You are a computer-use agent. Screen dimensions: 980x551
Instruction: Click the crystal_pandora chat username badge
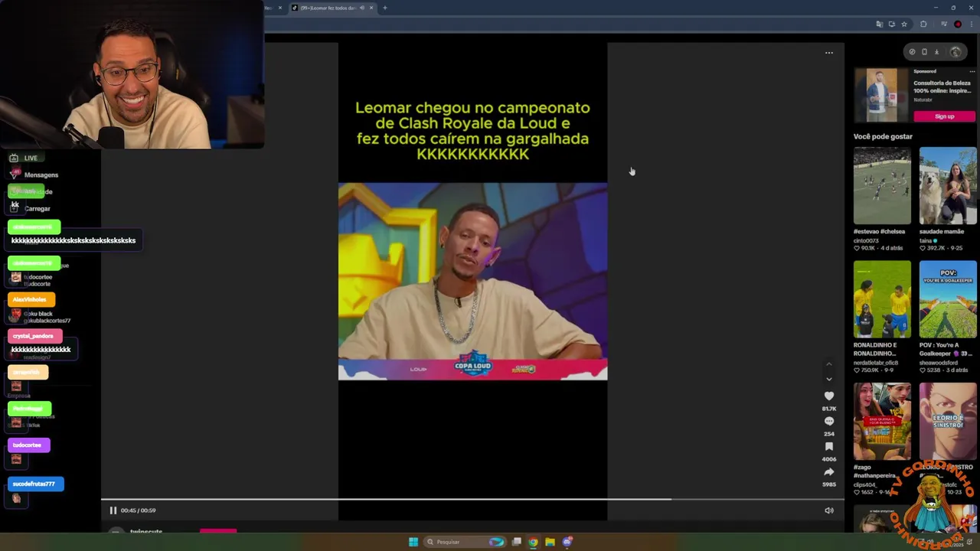coord(34,336)
